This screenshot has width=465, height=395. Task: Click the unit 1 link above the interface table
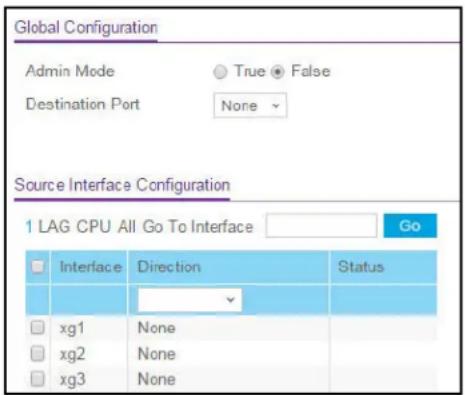(x=29, y=227)
